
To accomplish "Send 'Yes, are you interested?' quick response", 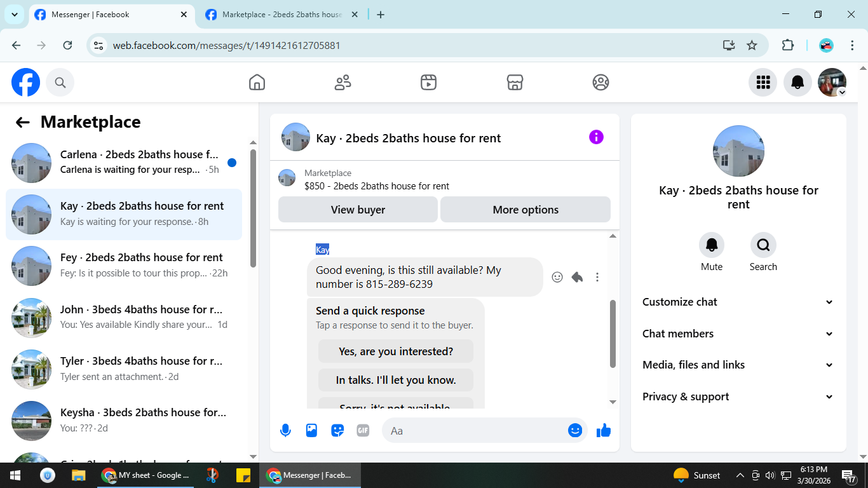I will [396, 351].
